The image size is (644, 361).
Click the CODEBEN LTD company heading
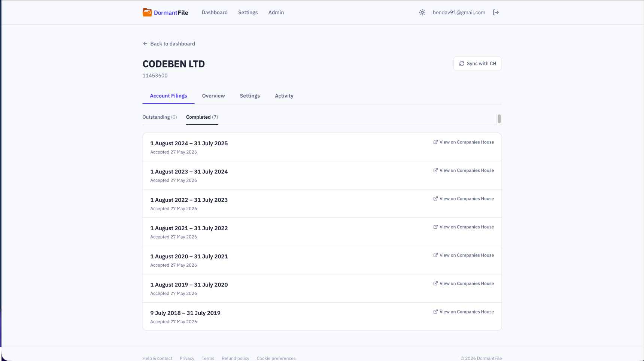[x=174, y=64]
